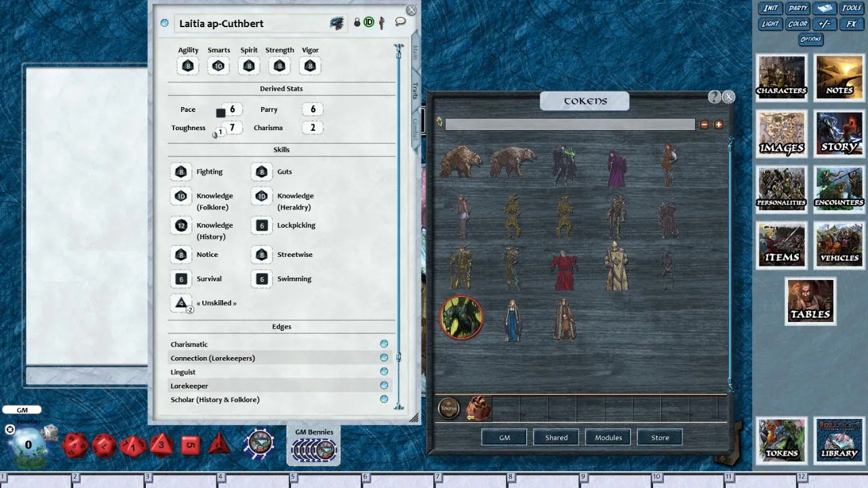Open the Init toolbar button
868x488 pixels.
point(770,8)
